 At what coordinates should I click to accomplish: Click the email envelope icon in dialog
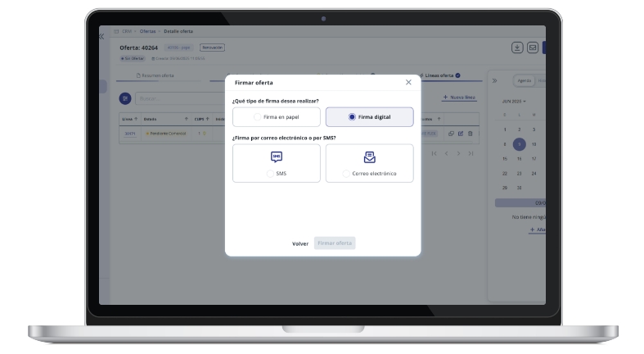(369, 157)
